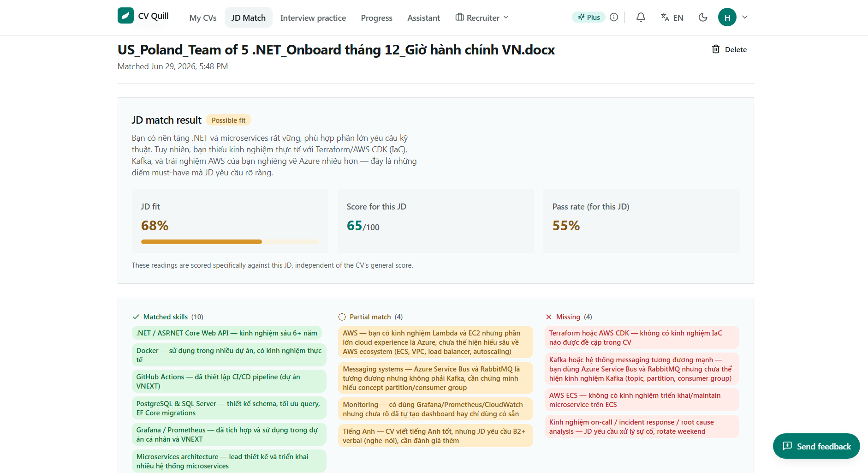
Task: Select the Monitoring partial match chip
Action: (x=435, y=409)
